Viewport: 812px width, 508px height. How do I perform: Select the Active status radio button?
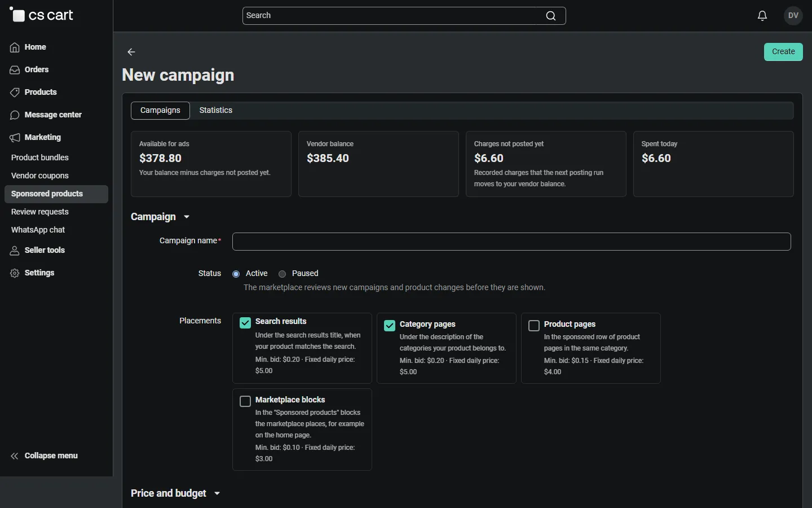click(236, 274)
